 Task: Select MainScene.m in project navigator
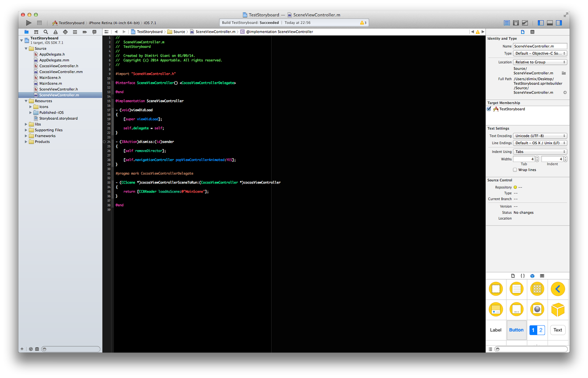pos(50,83)
